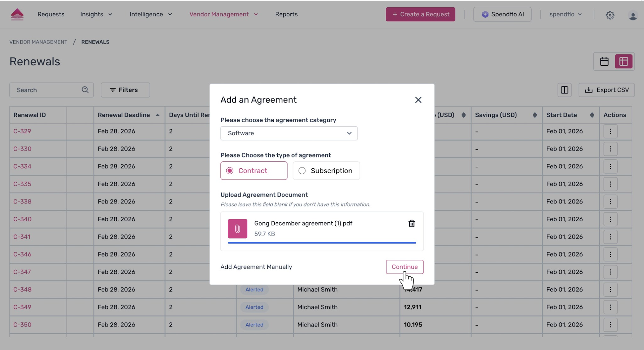644x350 pixels.
Task: Open the user profile avatar
Action: (633, 15)
